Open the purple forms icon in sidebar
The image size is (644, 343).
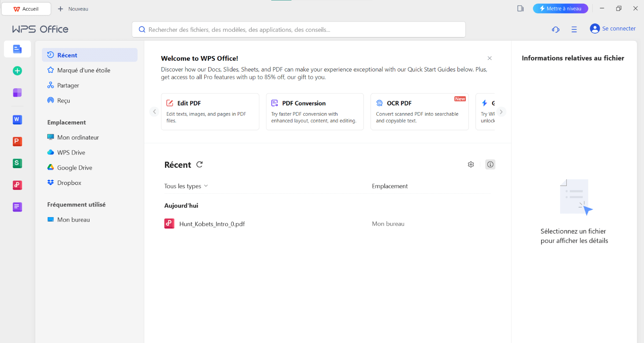(17, 207)
